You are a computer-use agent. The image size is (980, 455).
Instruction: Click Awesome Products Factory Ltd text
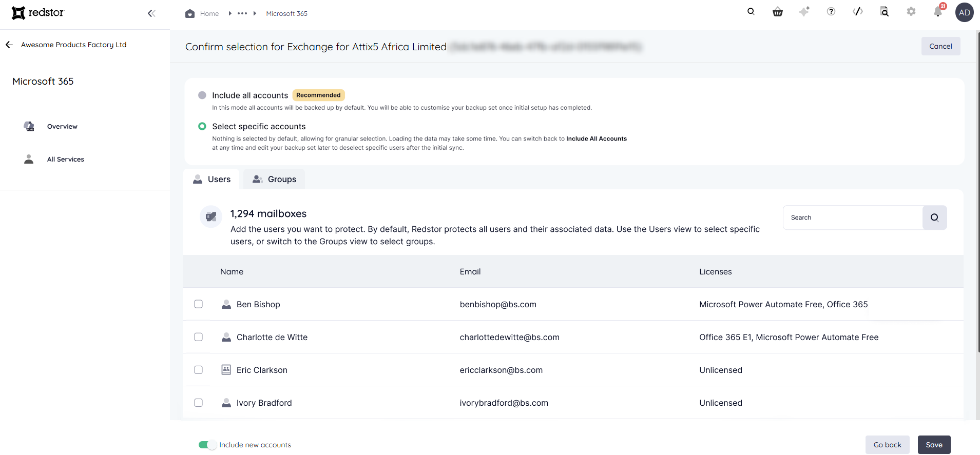tap(73, 45)
